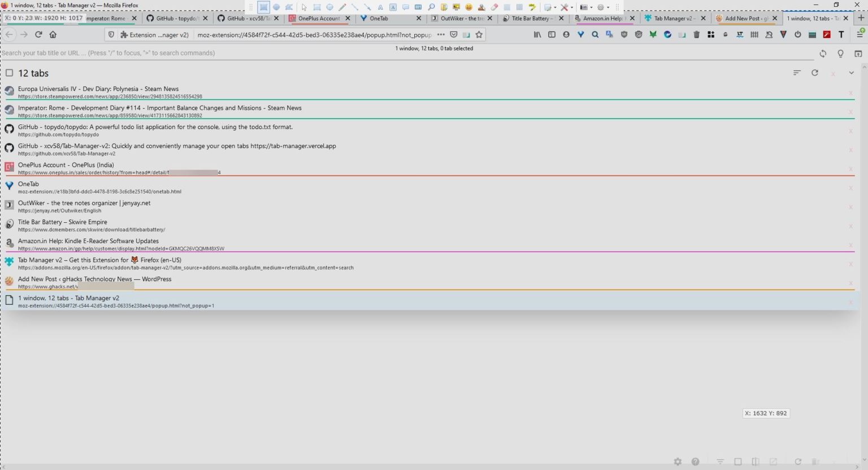
Task: Click the sort icon beside the 12 tabs header
Action: click(x=797, y=72)
